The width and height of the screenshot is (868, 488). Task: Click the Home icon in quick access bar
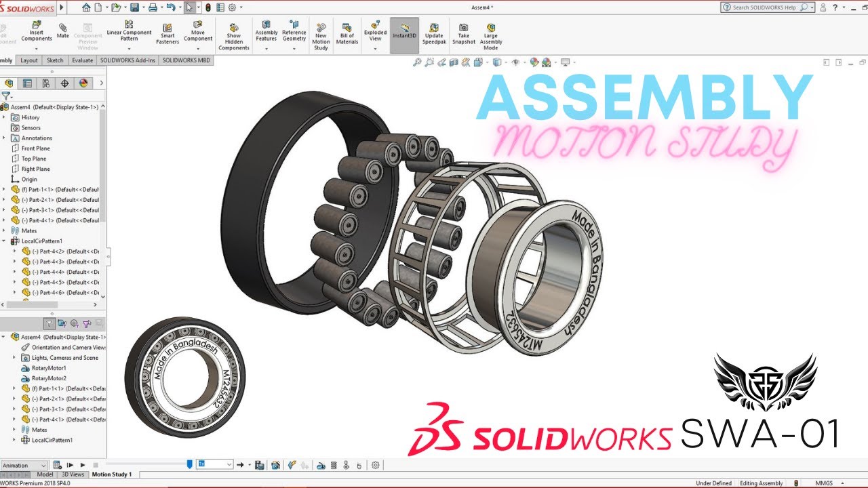(x=86, y=7)
